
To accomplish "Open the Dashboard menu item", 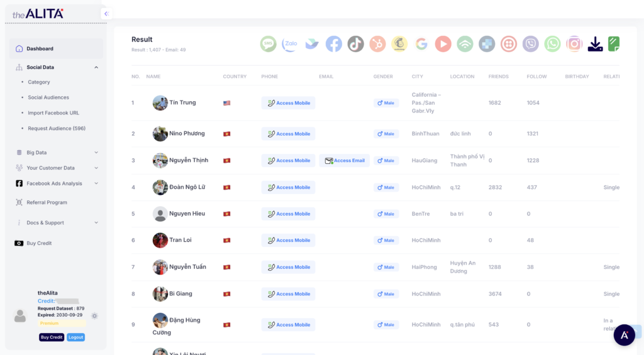I will click(x=40, y=49).
